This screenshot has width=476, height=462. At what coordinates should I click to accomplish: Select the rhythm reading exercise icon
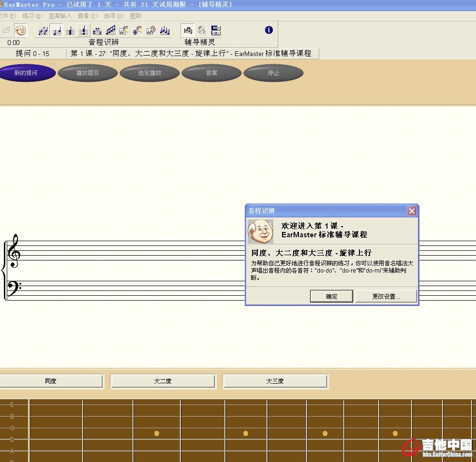[124, 30]
